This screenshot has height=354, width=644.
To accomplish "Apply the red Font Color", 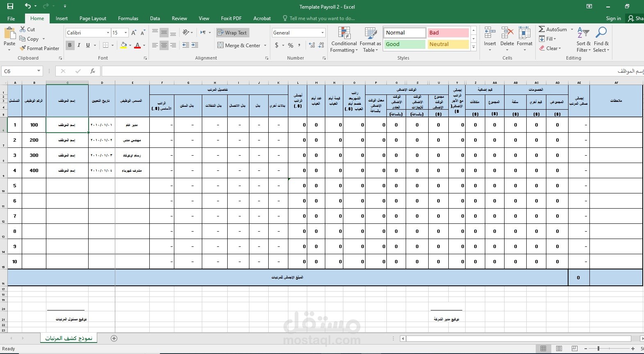I will pyautogui.click(x=137, y=45).
